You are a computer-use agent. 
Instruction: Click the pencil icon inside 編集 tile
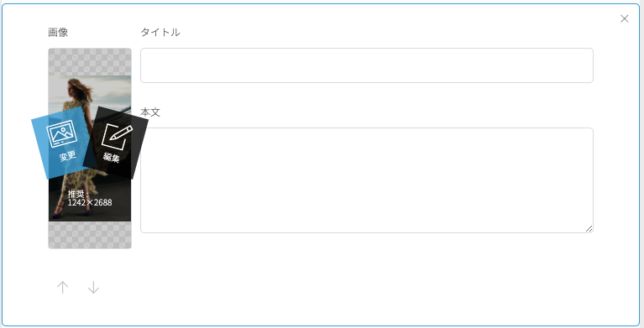(118, 137)
